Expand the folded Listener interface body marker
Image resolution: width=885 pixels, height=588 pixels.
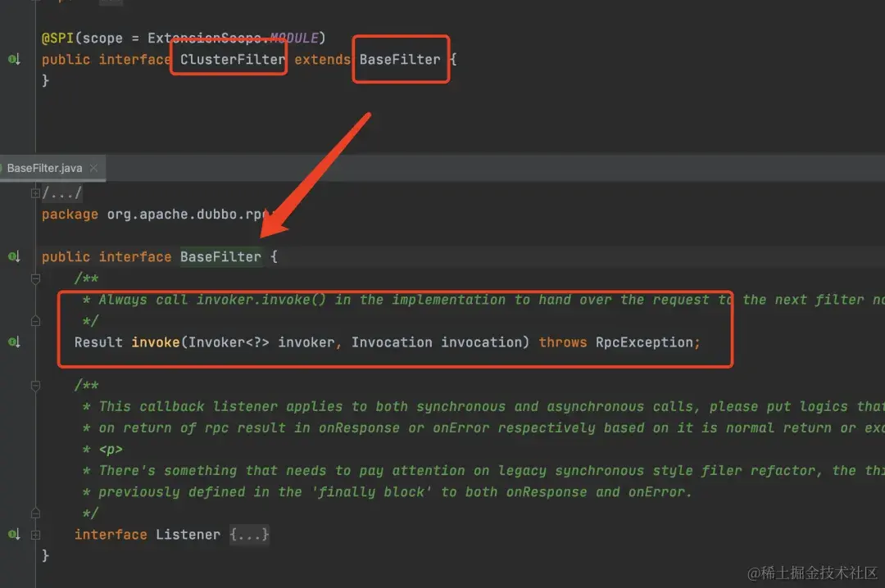point(35,535)
